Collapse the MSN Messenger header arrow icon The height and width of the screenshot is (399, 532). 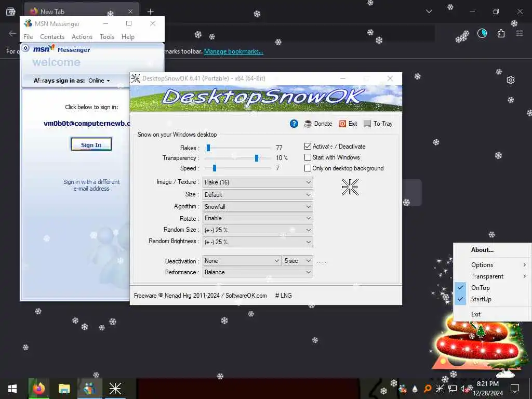[25, 48]
